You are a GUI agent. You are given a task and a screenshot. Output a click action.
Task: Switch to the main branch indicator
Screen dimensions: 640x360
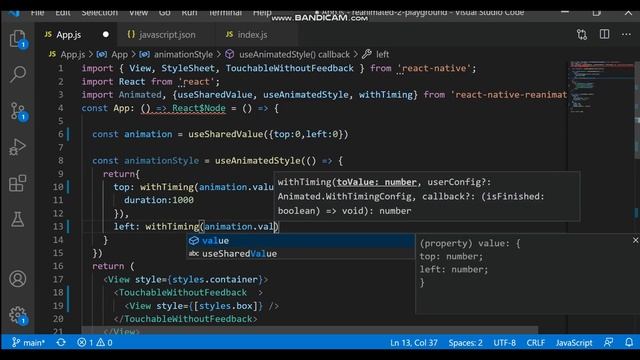pyautogui.click(x=28, y=342)
